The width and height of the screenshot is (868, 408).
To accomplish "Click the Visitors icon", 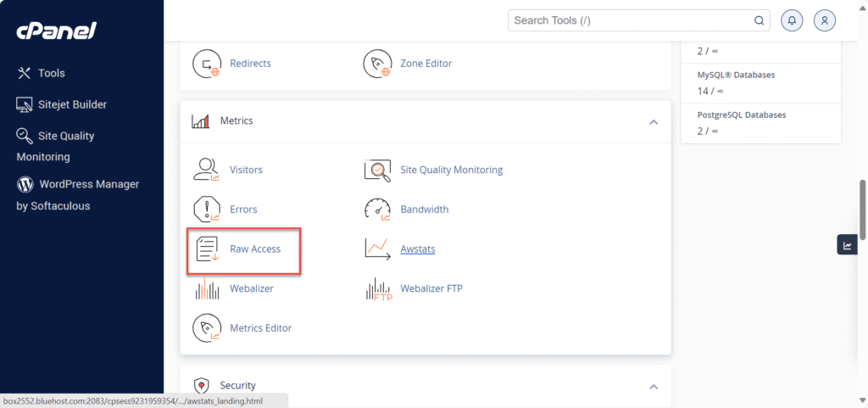I will (x=207, y=170).
